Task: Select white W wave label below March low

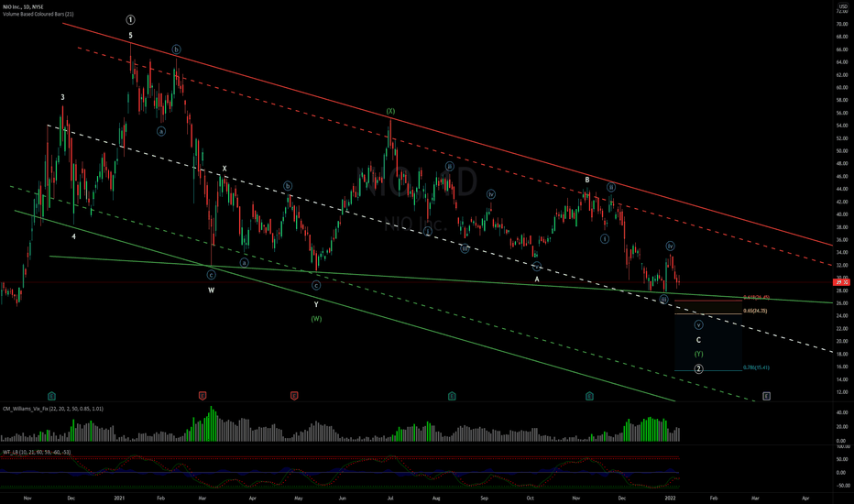Action: pos(212,290)
